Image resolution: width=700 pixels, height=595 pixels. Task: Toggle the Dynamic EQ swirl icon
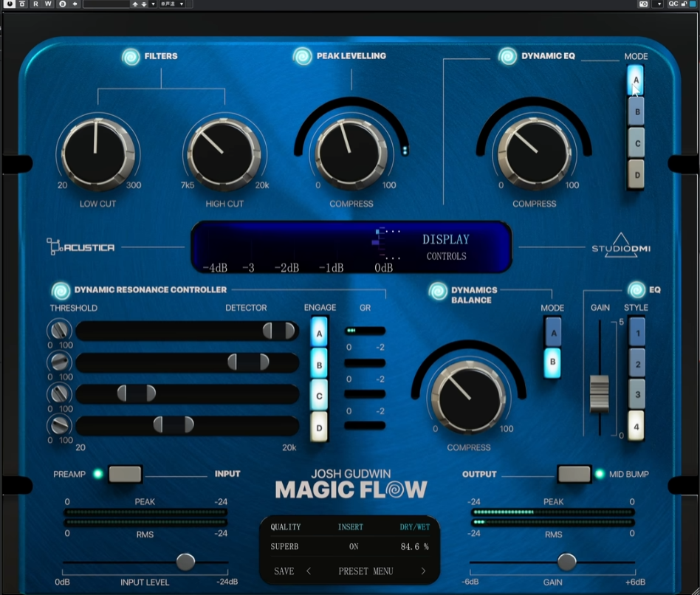click(507, 56)
